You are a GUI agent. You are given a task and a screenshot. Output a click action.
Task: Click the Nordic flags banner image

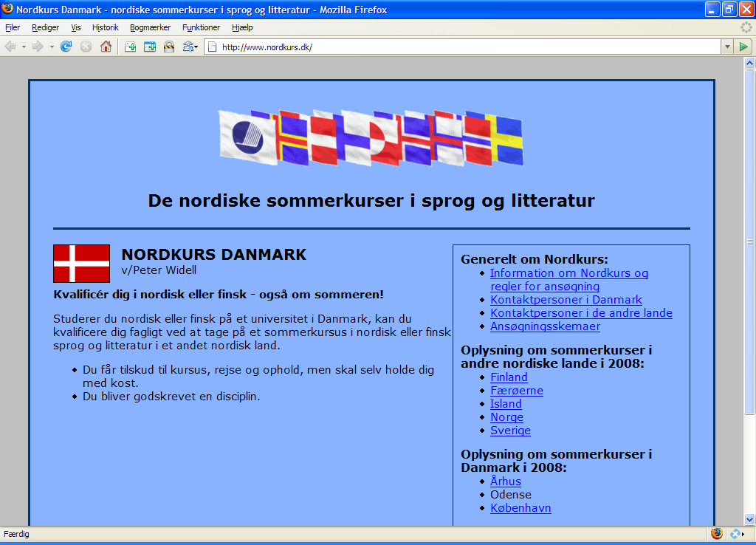(371, 137)
